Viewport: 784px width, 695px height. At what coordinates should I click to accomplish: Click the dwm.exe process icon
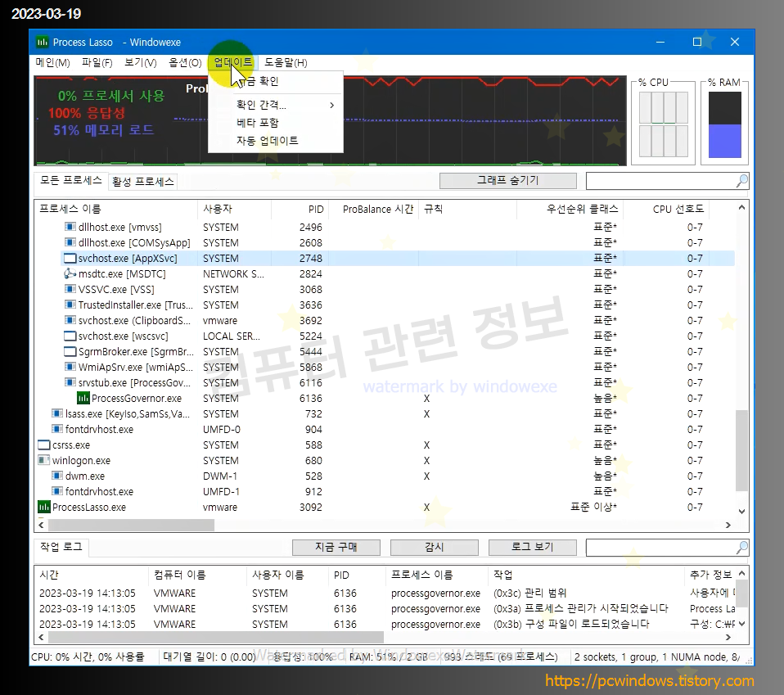click(57, 476)
